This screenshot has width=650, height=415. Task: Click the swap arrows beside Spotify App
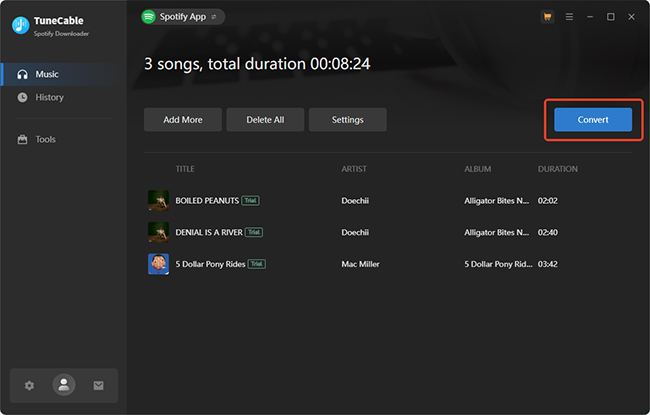pyautogui.click(x=214, y=17)
